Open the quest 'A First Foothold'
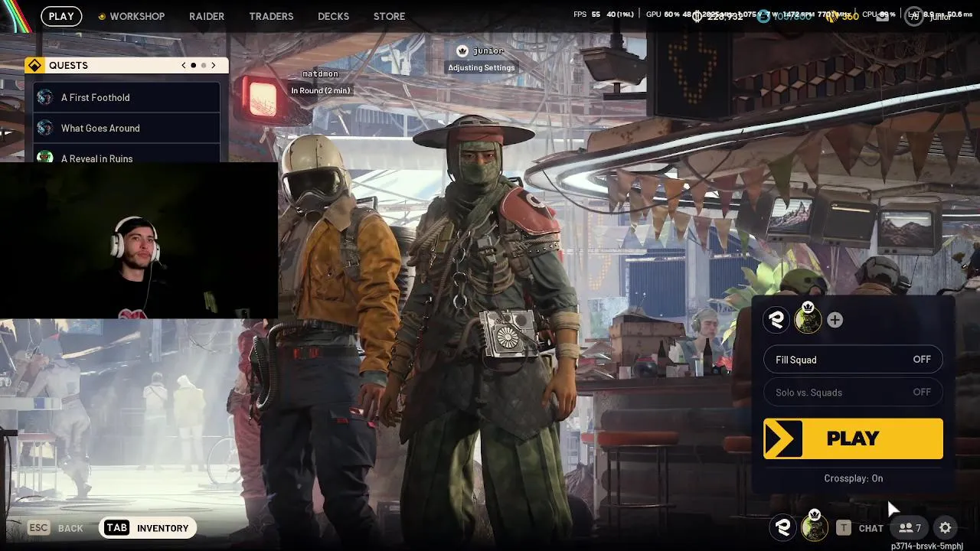 click(126, 97)
